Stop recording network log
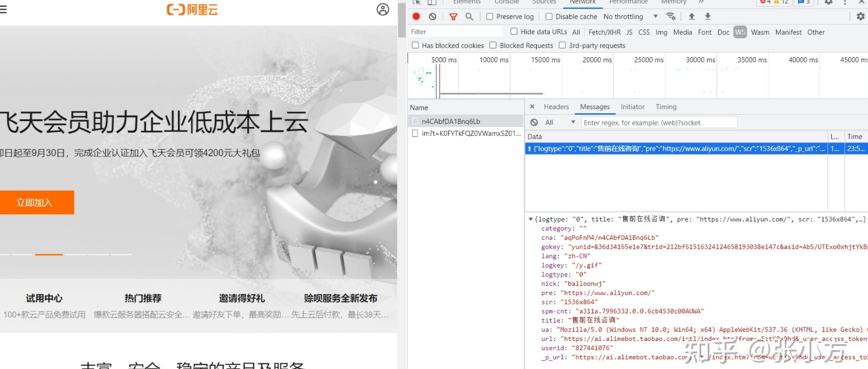868x369 pixels. click(x=416, y=16)
